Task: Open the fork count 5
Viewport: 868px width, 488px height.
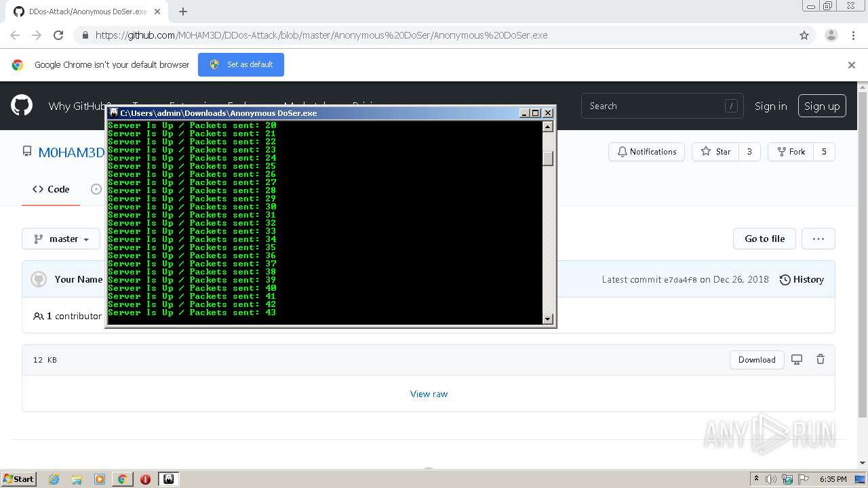Action: click(824, 152)
